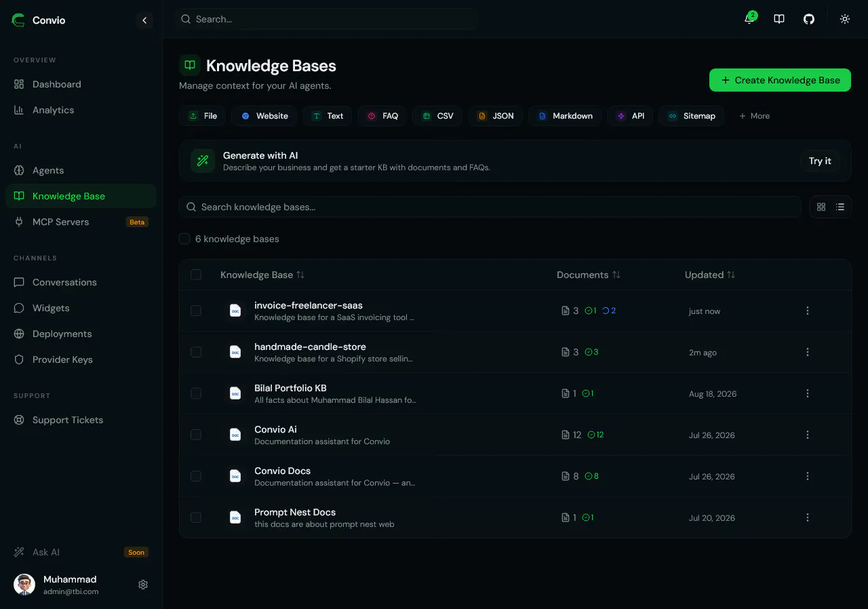Focus the Search knowledge bases field
Image resolution: width=868 pixels, height=609 pixels.
490,207
